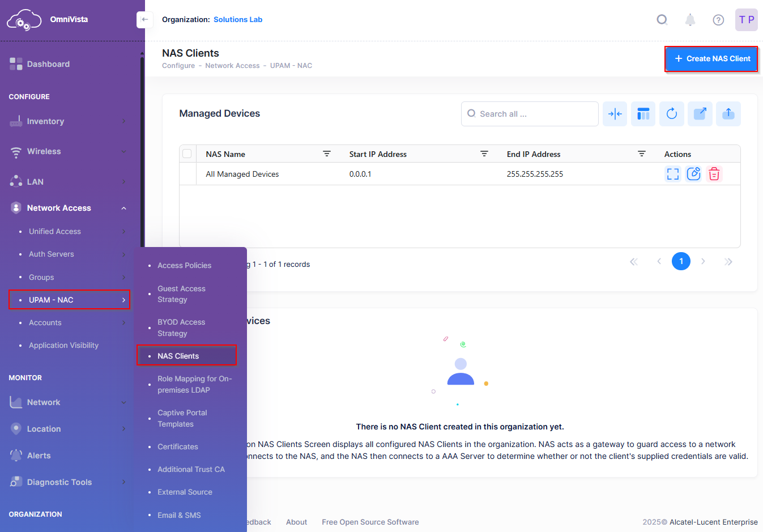763x532 pixels.
Task: Refresh the Managed Devices table
Action: coord(671,114)
